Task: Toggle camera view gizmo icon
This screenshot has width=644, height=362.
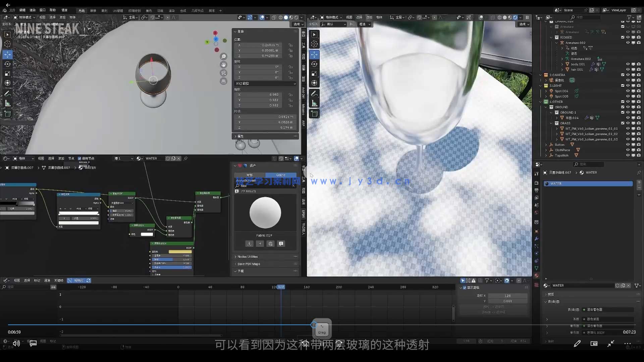Action: pos(223,73)
